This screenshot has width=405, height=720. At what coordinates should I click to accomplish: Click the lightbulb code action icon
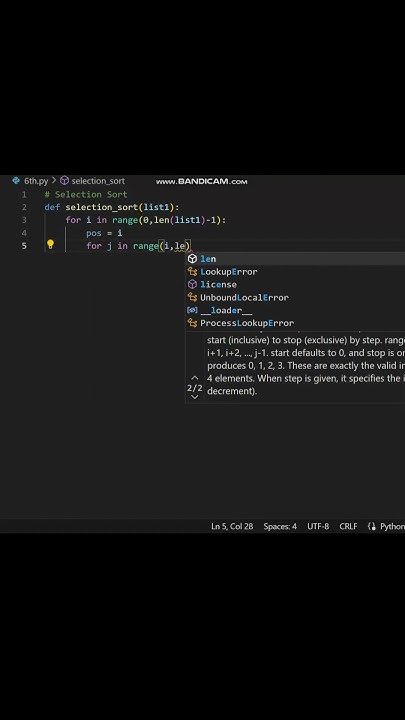point(51,245)
